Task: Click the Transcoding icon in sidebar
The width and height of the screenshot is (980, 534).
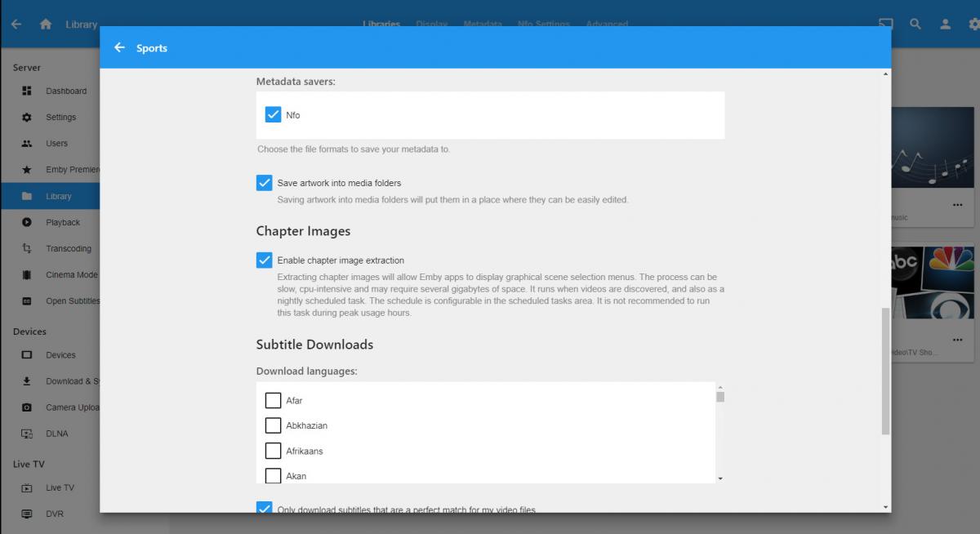Action: click(27, 248)
